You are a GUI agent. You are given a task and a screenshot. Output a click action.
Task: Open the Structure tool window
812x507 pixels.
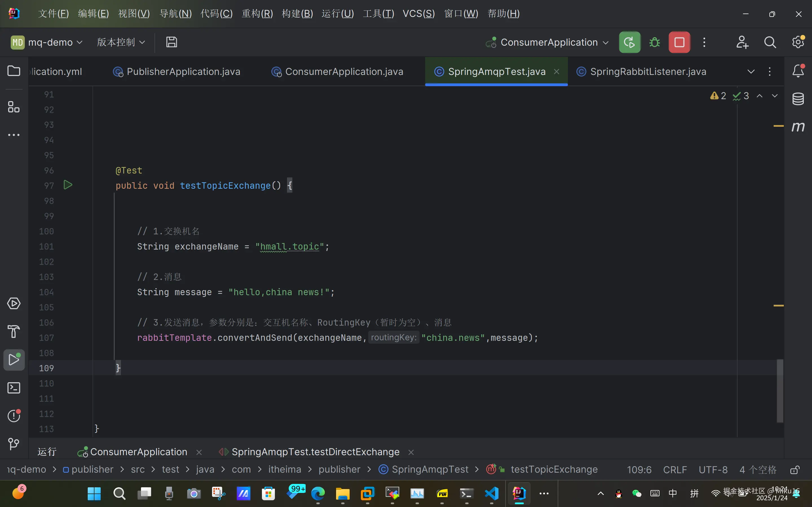tap(14, 107)
